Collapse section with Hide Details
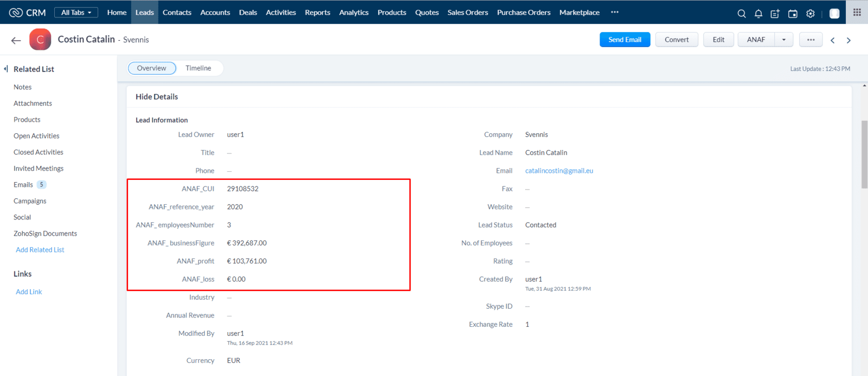This screenshot has height=376, width=868. (157, 96)
